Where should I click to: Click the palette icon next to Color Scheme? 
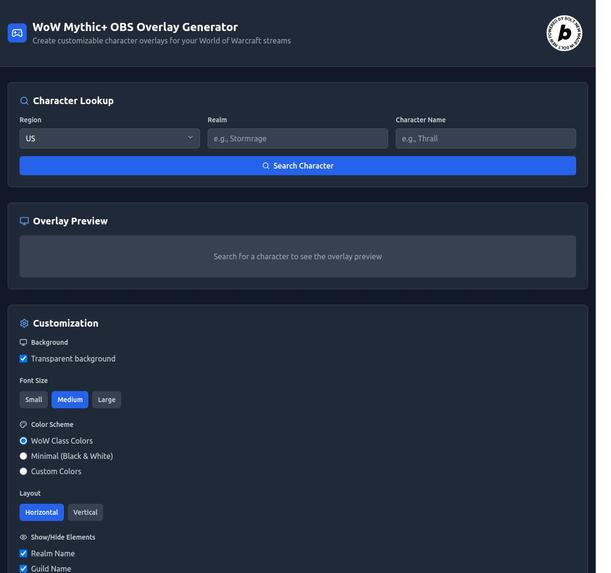tap(23, 424)
